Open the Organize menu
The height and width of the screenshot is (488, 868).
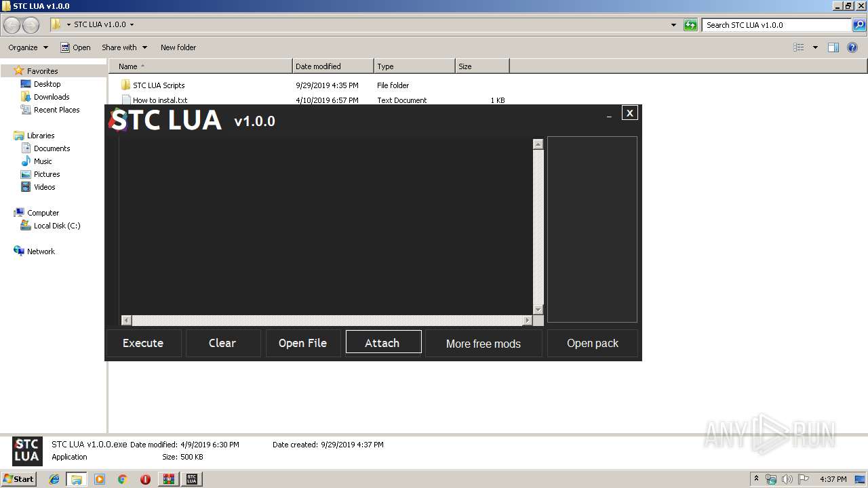pyautogui.click(x=28, y=47)
